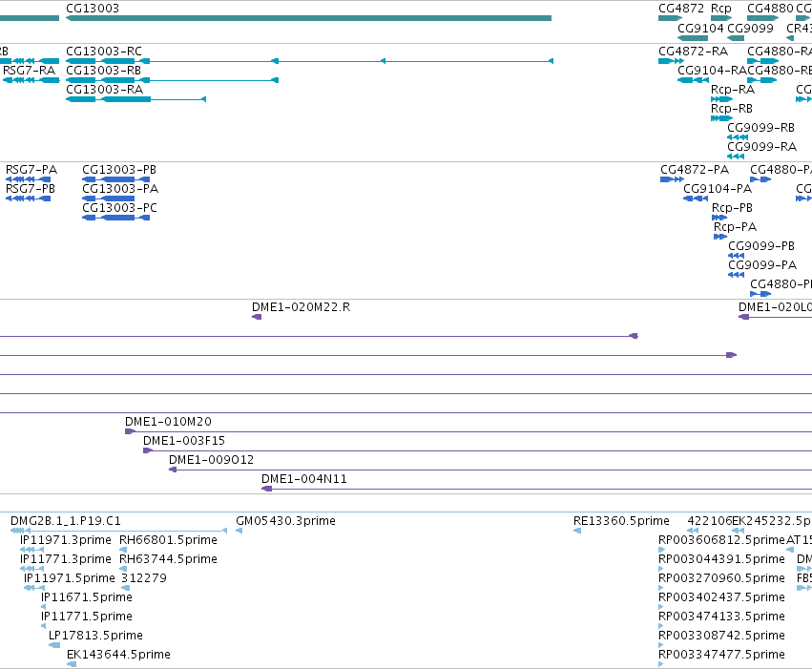Click the CG9099-PB protein label
Viewport: 812px width, 669px height.
click(761, 246)
